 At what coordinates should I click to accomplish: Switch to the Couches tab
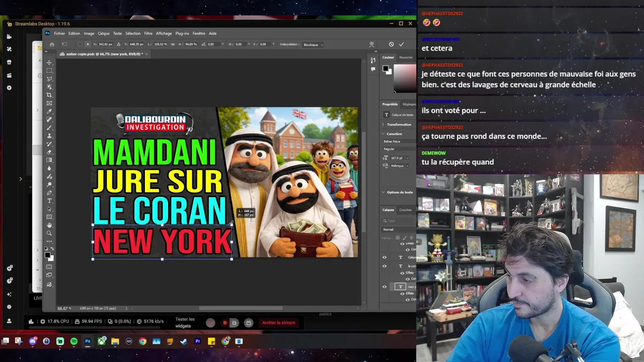point(405,210)
